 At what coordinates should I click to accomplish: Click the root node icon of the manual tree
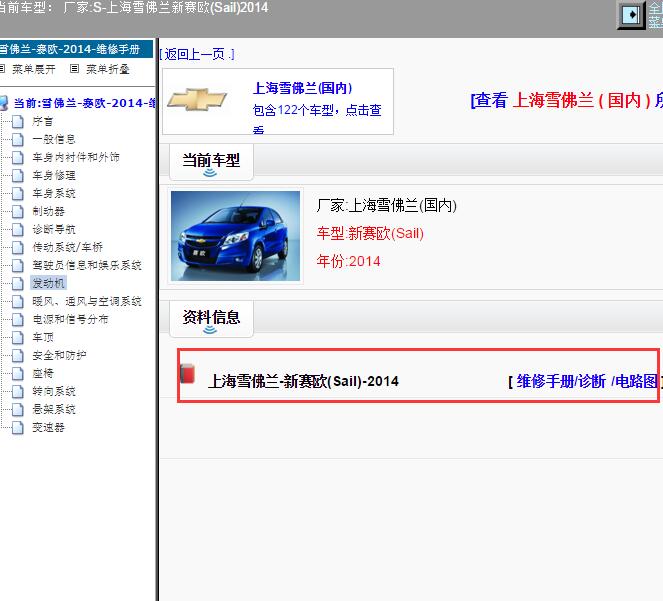(x=3, y=103)
